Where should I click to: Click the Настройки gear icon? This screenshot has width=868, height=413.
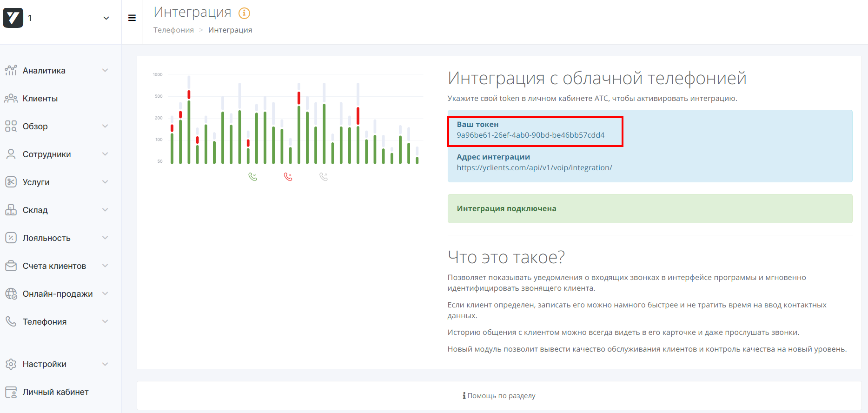point(11,364)
